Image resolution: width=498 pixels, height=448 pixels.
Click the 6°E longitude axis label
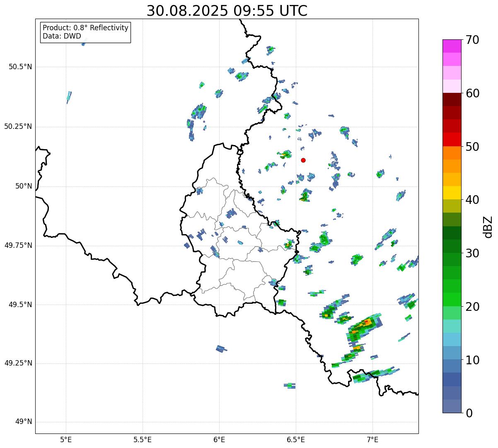219,439
